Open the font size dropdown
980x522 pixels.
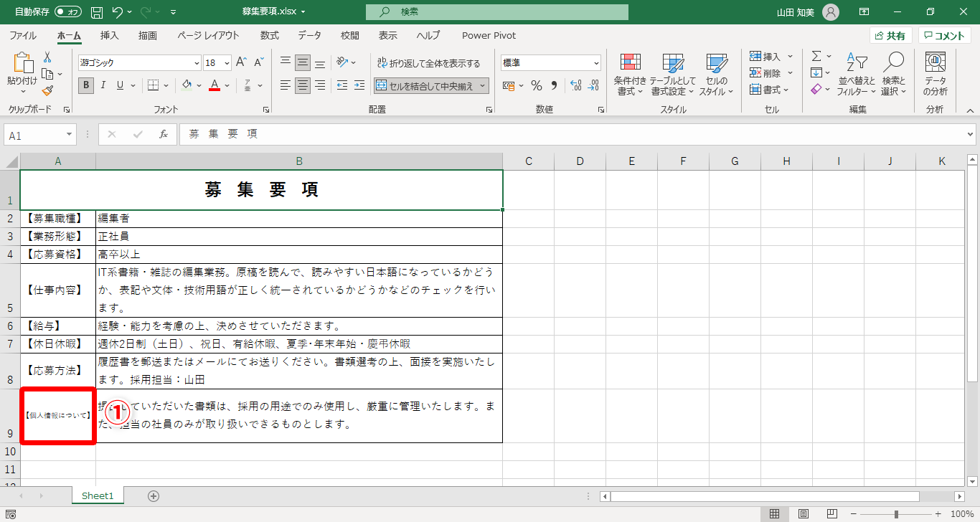pyautogui.click(x=227, y=63)
